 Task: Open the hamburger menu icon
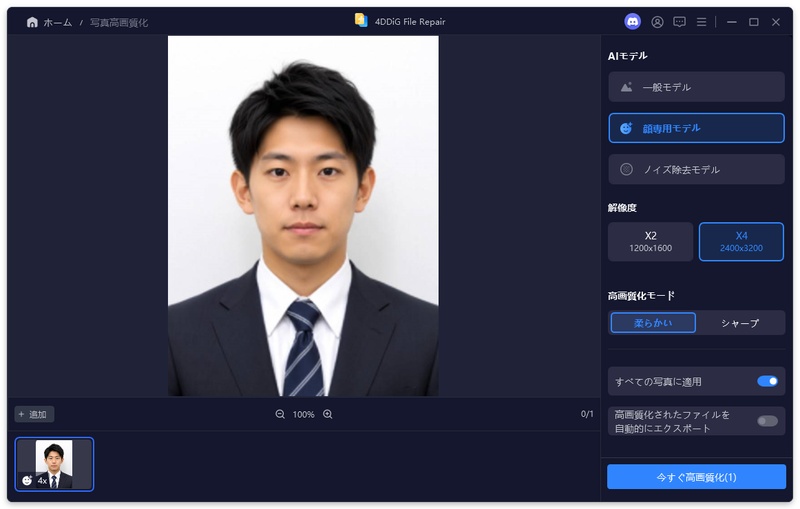coord(702,22)
